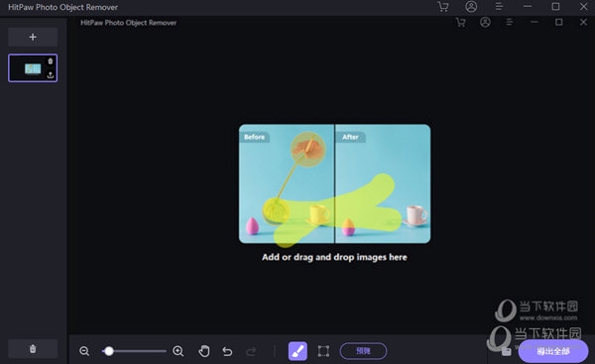Open the account icon in outer title bar

pos(471,7)
